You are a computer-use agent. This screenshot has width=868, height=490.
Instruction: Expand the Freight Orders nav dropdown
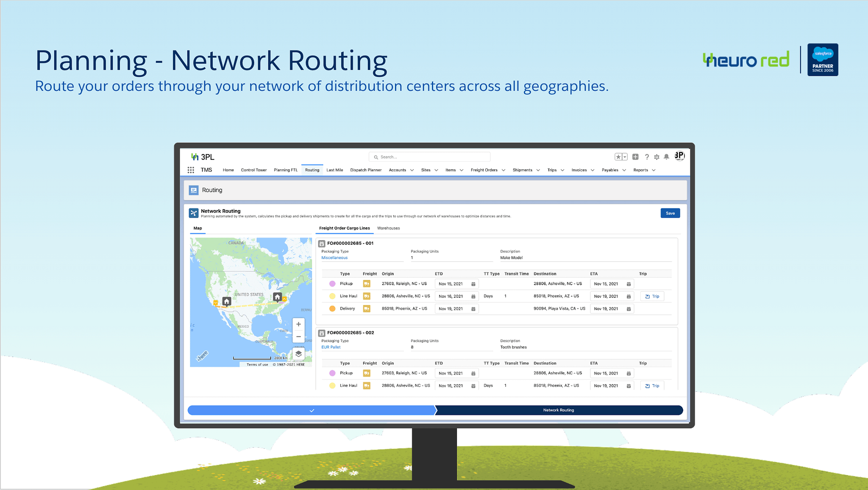click(504, 170)
